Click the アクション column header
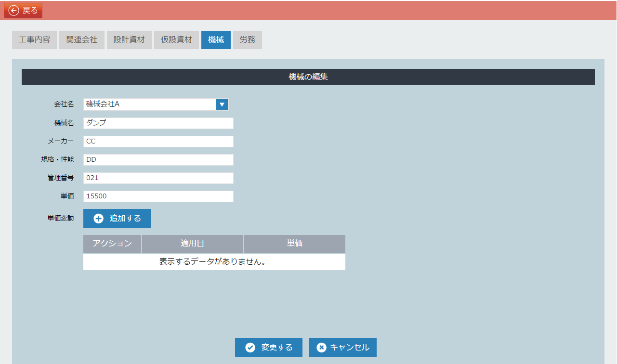The height and width of the screenshot is (364, 617). coord(112,244)
